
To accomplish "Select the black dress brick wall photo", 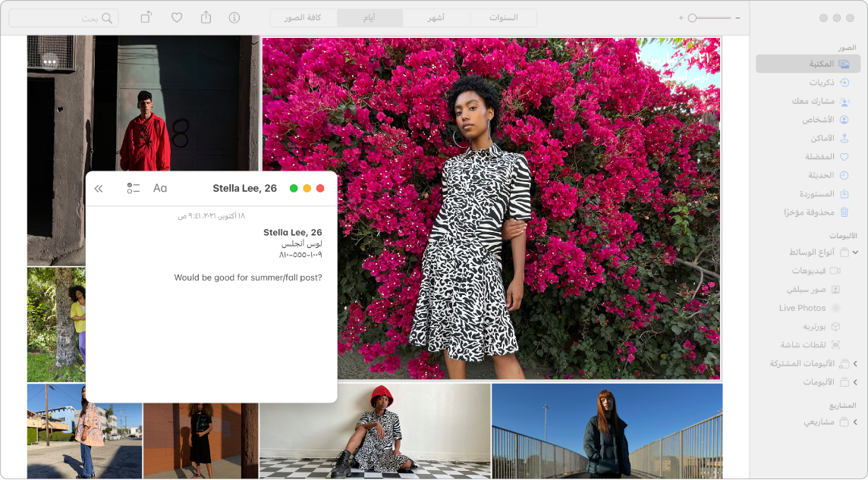I will click(x=200, y=441).
